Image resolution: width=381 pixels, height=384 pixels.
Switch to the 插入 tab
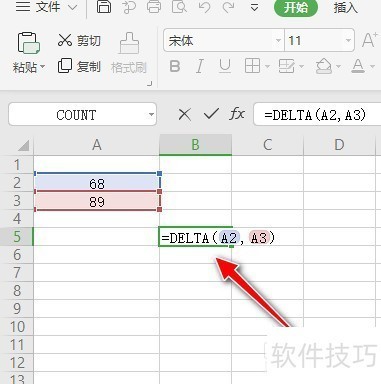point(346,7)
